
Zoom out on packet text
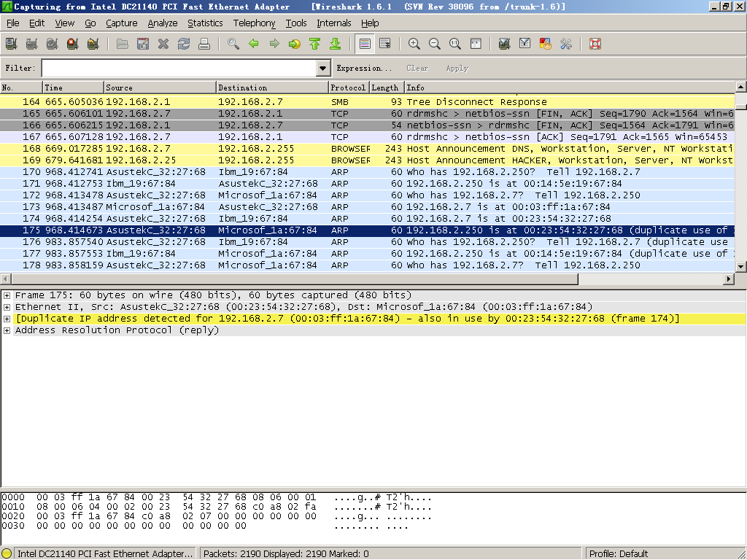coord(435,44)
